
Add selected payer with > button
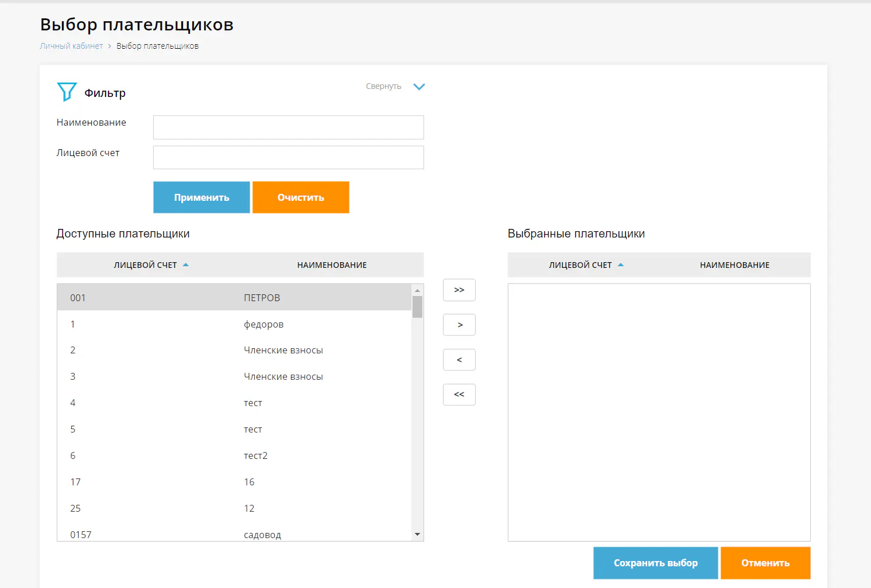[x=459, y=325]
